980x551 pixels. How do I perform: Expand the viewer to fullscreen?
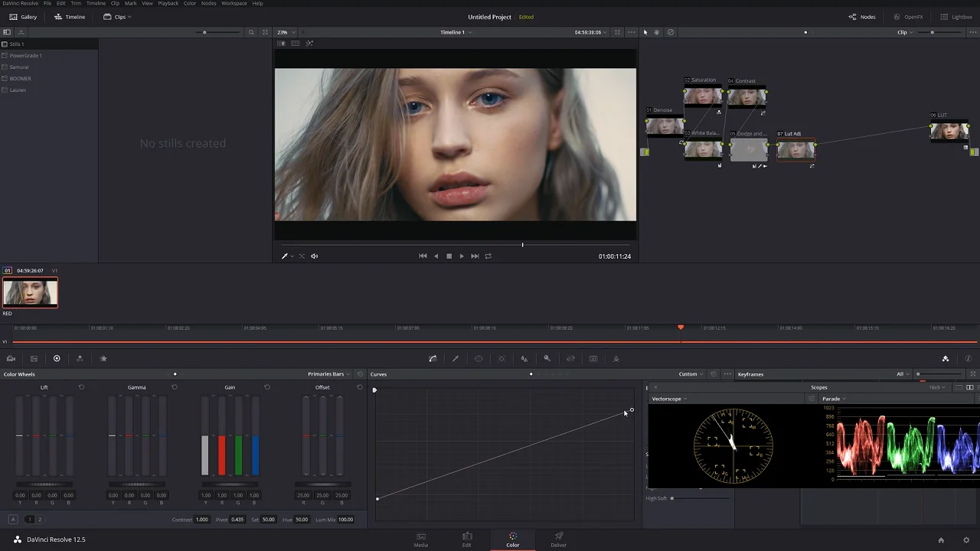tap(617, 32)
